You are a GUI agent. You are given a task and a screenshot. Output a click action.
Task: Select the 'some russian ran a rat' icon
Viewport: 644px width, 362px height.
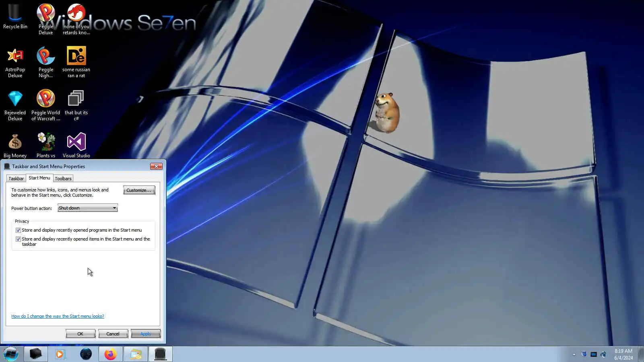(x=76, y=62)
